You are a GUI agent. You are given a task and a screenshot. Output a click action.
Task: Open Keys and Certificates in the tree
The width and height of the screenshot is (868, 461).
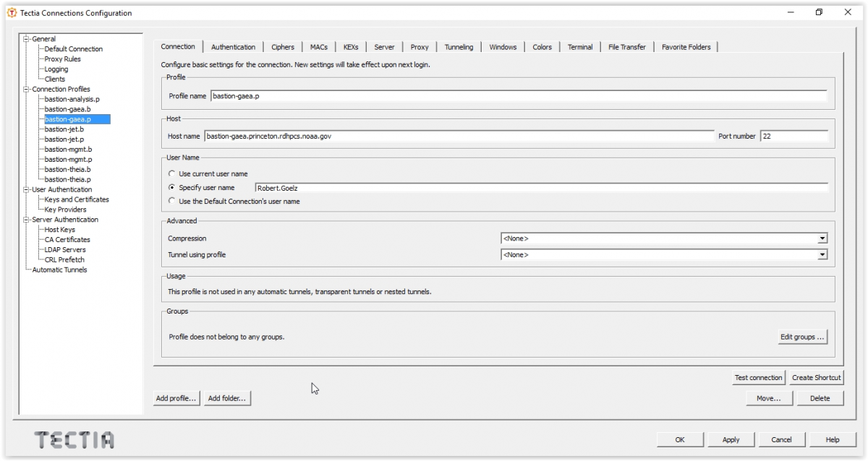pyautogui.click(x=77, y=199)
